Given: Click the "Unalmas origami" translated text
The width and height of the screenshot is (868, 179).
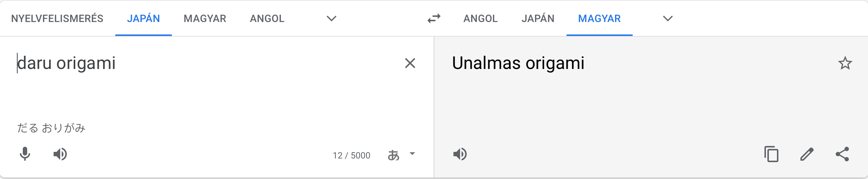Looking at the screenshot, I should (x=518, y=63).
